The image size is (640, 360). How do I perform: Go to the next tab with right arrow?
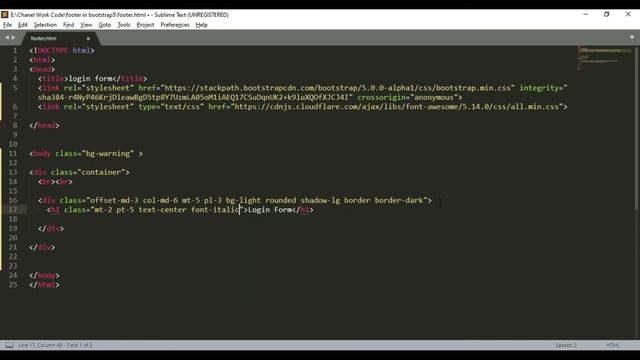pyautogui.click(x=13, y=38)
